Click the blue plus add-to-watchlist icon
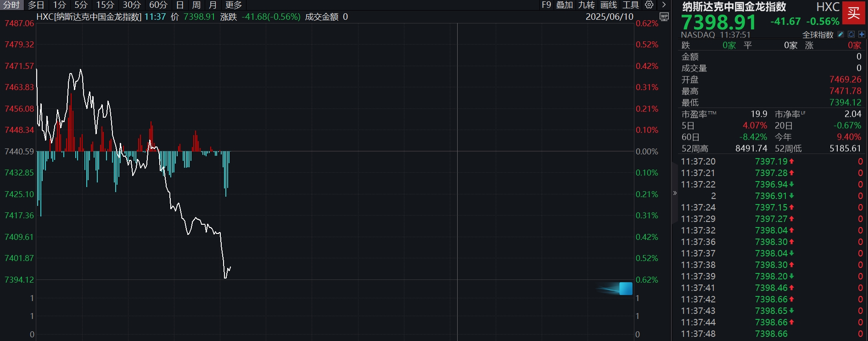 tap(862, 34)
